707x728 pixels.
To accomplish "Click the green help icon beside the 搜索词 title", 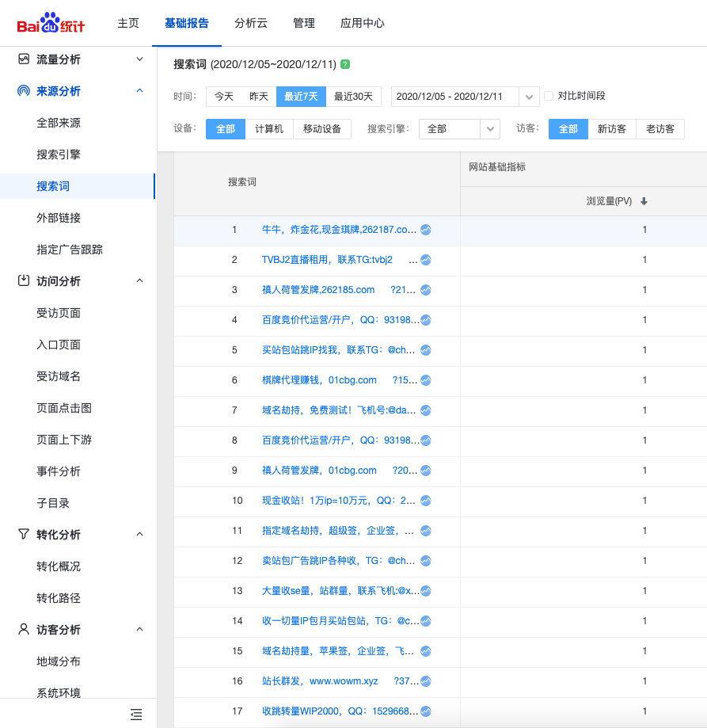I will tap(345, 64).
